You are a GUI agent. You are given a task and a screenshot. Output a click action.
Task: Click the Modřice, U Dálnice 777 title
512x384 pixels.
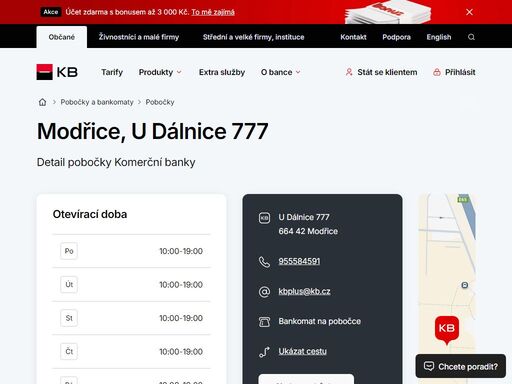pos(152,131)
